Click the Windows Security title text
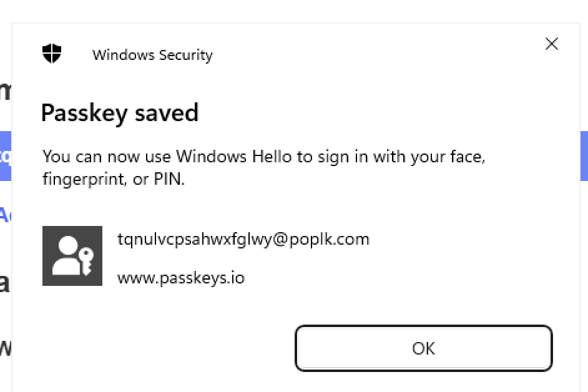Viewport: 588px width, 392px height. point(152,55)
